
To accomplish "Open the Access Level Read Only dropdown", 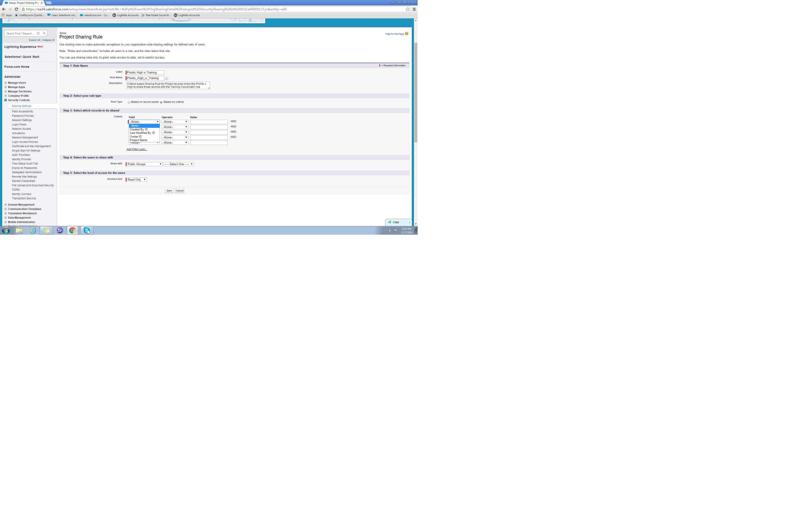I will point(136,180).
